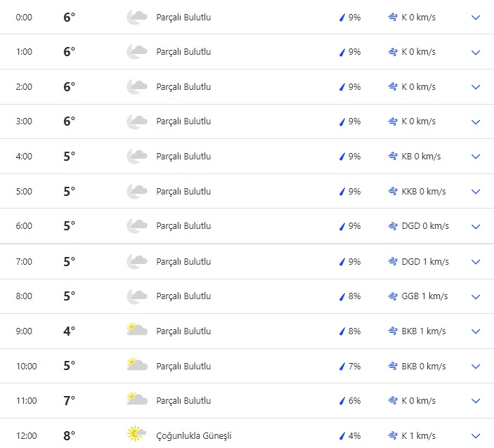Click the Çoğunlukla Güneşli text at 12:00
Image resolution: width=494 pixels, height=448 pixels.
pos(194,435)
